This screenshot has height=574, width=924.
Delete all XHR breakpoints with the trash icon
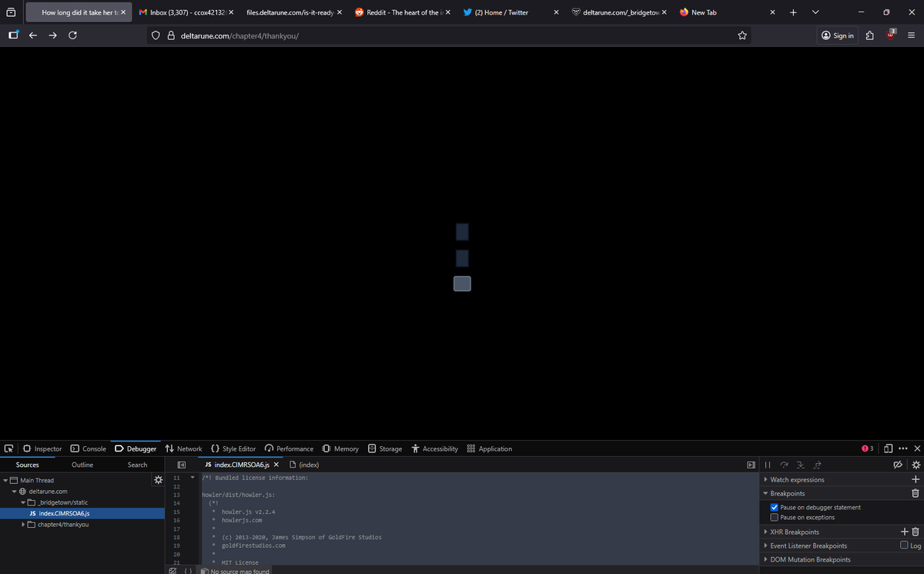tap(916, 532)
